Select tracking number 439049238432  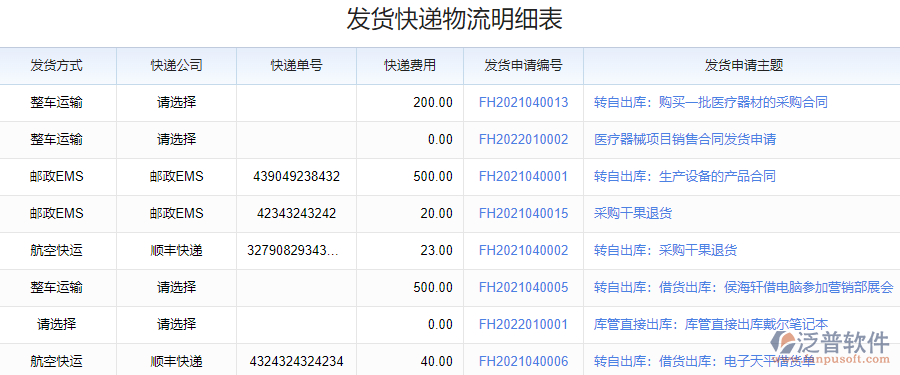pos(296,176)
